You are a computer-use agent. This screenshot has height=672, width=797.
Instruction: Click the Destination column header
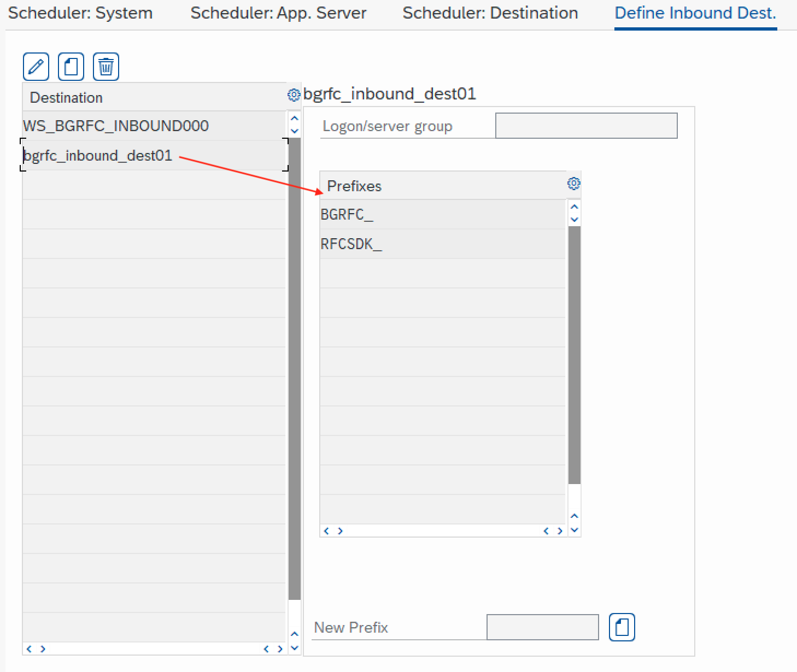(154, 97)
